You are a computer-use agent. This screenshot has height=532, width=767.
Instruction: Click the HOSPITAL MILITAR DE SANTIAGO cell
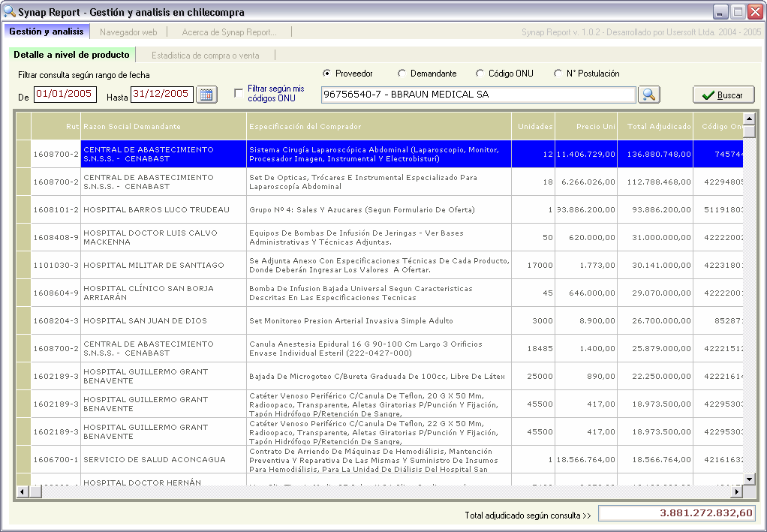[164, 265]
